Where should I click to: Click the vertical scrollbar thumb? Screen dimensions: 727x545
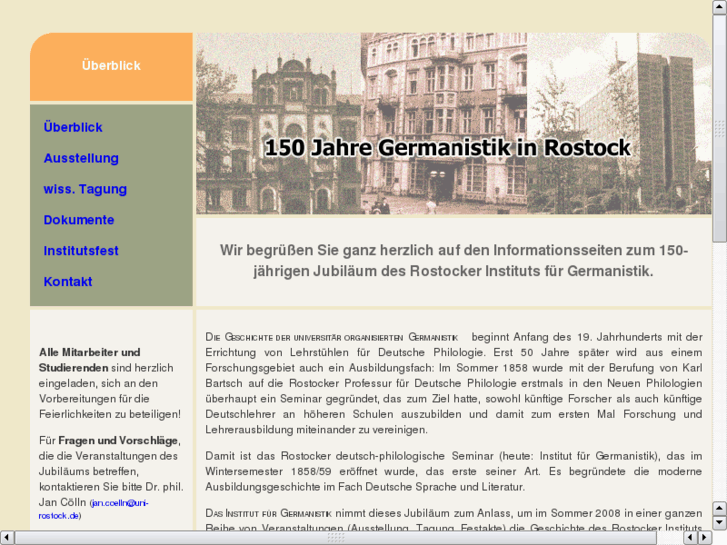(720, 128)
